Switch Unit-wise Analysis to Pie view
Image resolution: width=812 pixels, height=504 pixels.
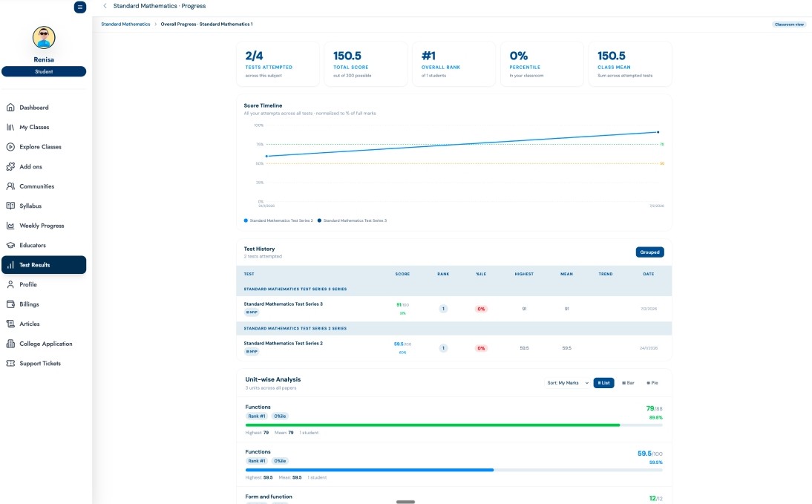pos(652,383)
